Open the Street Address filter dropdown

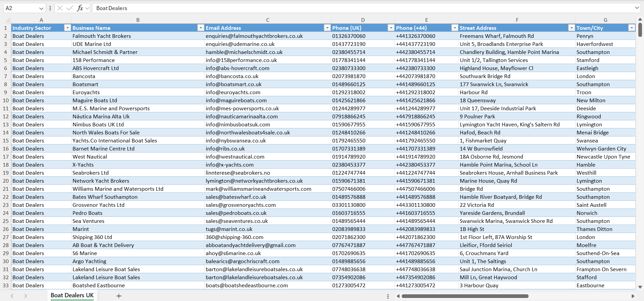(x=572, y=28)
